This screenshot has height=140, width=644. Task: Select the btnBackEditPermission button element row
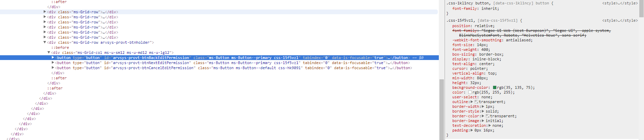click(219, 58)
